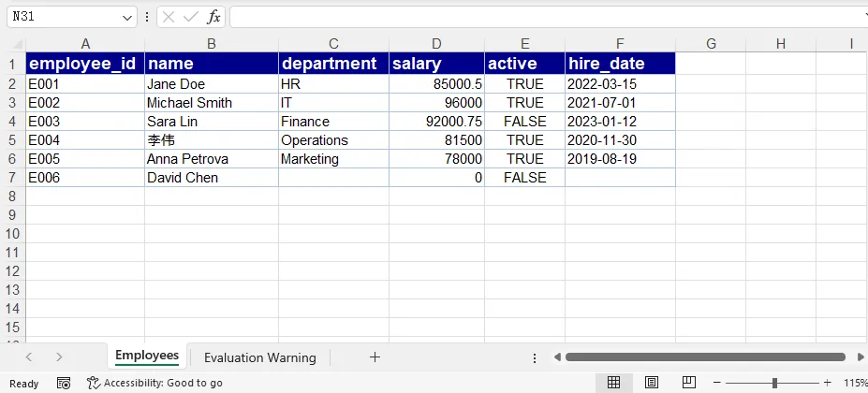Select cell containing Jane Doe

212,84
